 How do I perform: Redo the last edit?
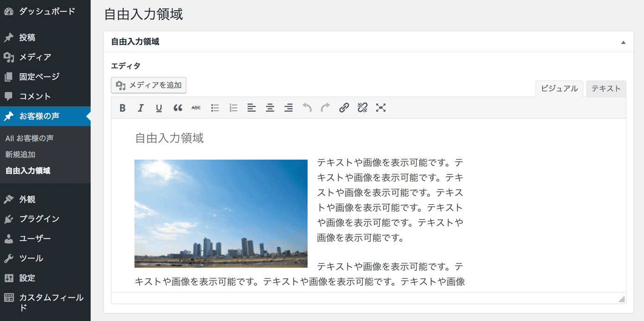(325, 108)
